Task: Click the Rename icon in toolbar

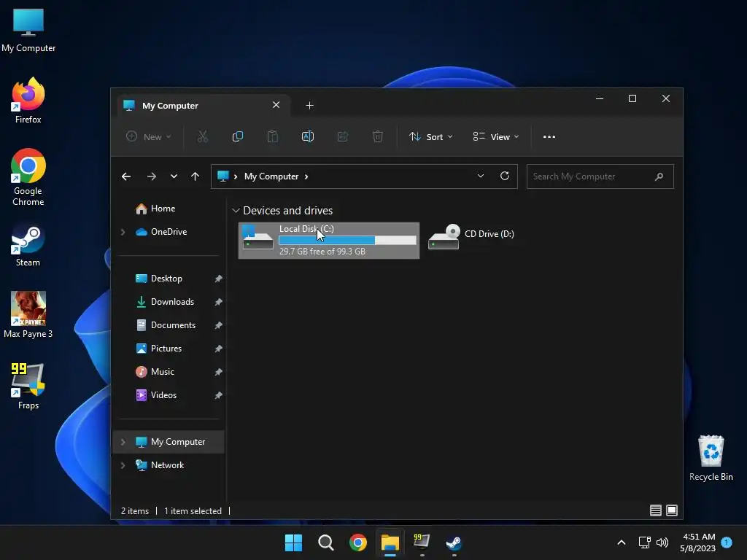Action: click(x=308, y=136)
